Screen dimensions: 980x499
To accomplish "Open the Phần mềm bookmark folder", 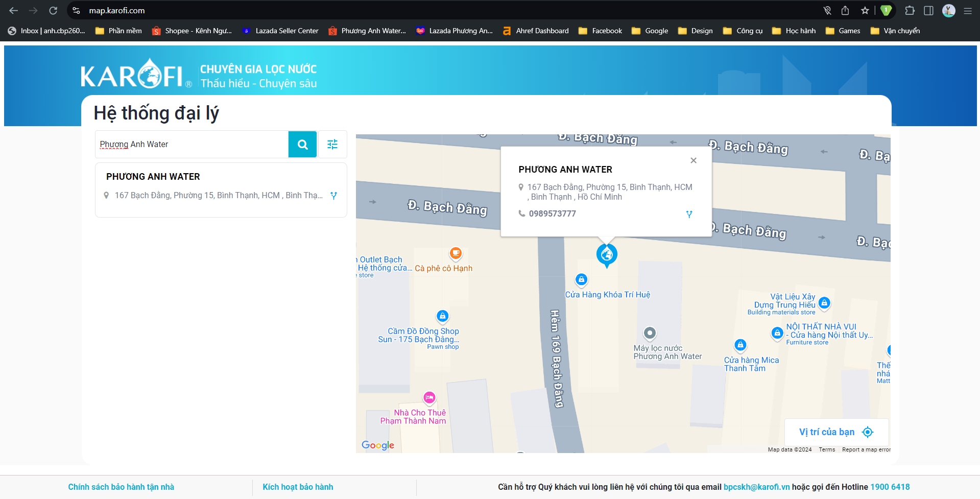I will [118, 31].
